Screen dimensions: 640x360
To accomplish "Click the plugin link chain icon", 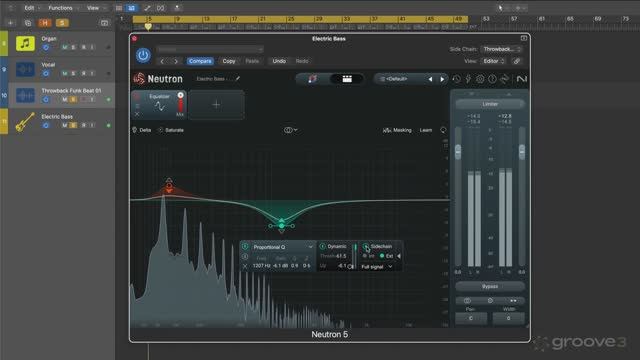I will pyautogui.click(x=516, y=61).
